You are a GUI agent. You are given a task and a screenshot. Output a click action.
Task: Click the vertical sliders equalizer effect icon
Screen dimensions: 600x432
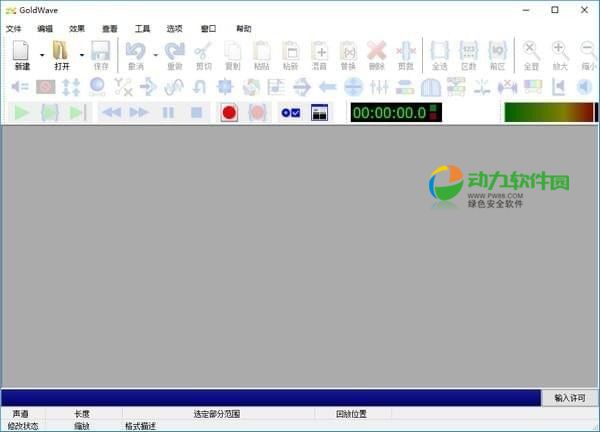[x=379, y=87]
